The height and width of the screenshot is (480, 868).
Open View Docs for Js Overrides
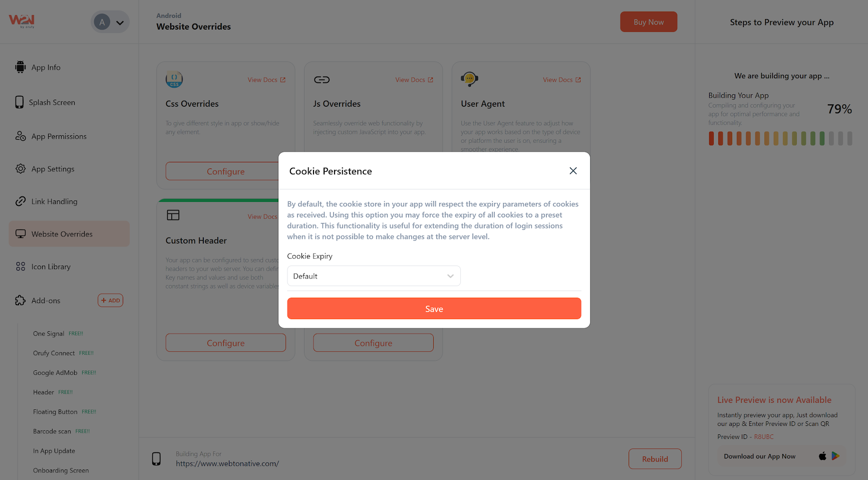pos(414,80)
